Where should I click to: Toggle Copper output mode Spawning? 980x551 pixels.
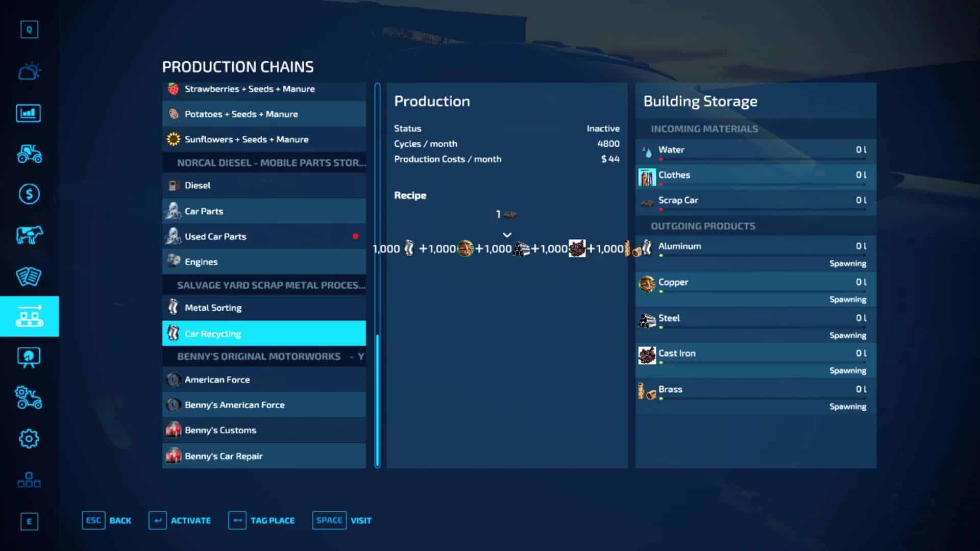point(847,299)
